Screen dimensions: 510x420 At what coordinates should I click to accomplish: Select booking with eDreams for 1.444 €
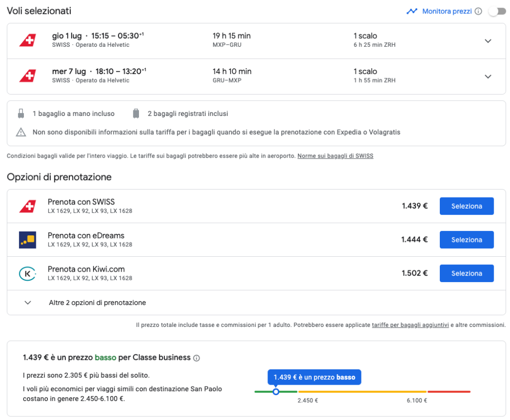[x=467, y=240]
